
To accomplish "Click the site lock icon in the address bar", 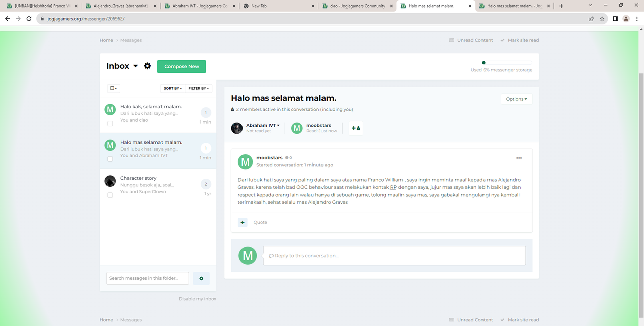I will pos(43,19).
